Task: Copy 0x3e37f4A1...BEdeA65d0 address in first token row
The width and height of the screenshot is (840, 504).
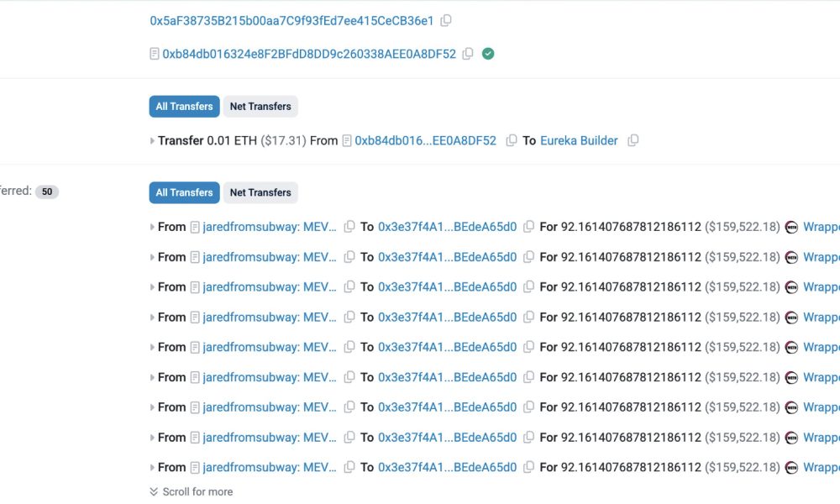Action: (528, 227)
